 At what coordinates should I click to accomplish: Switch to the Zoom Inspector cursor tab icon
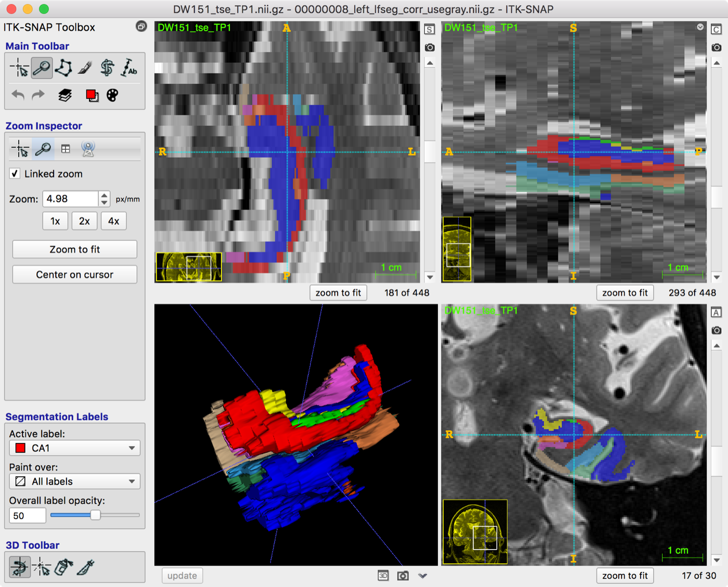tap(20, 149)
